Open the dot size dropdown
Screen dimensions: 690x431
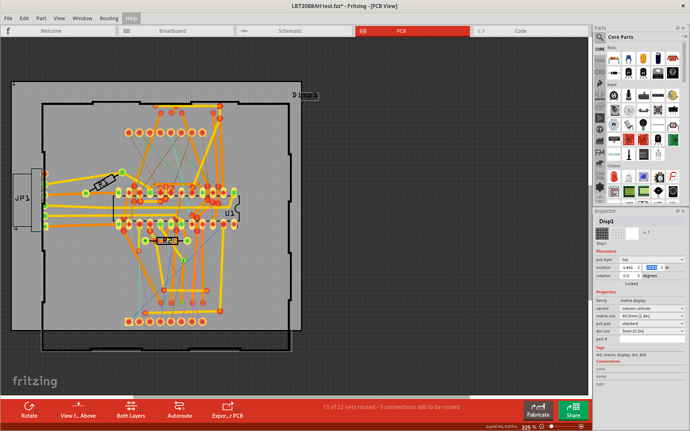point(652,331)
